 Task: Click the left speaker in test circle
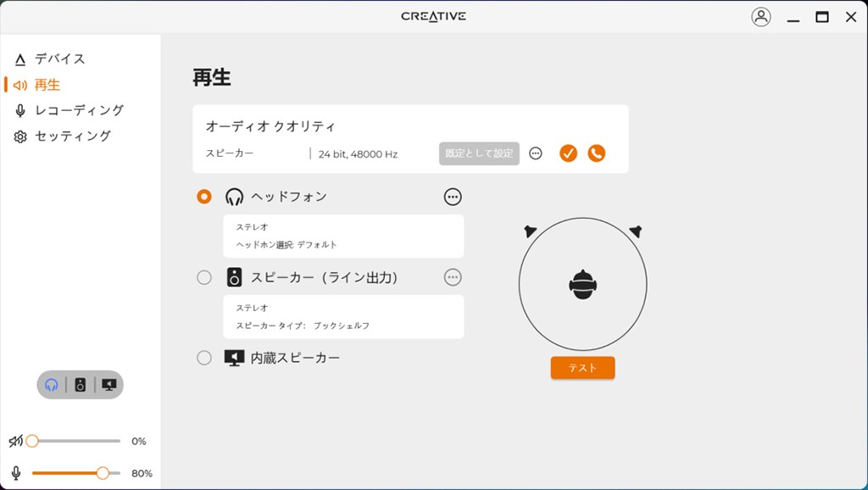(x=530, y=231)
